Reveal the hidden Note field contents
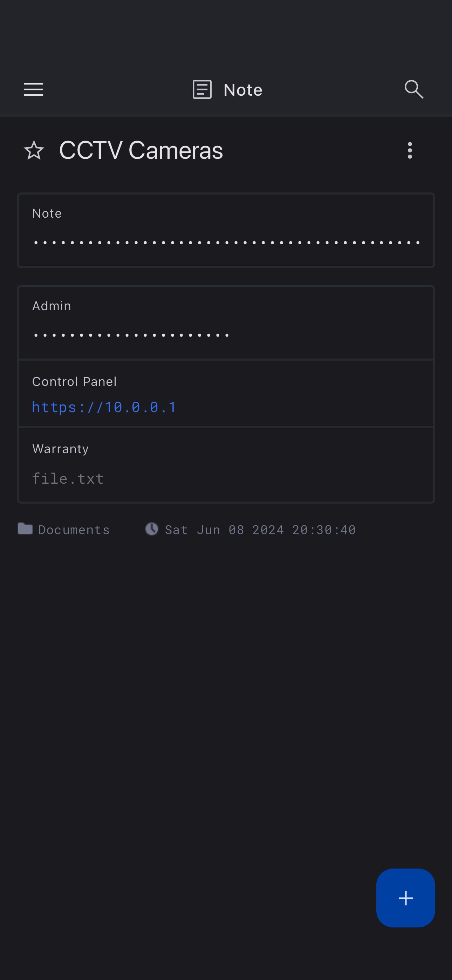This screenshot has width=452, height=980. 226,242
